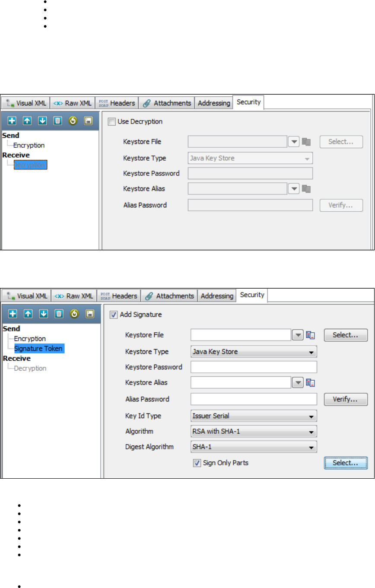This screenshot has height=588, width=375.
Task: Click the plus add icon in the Use Decryption panel
Action: (x=12, y=121)
